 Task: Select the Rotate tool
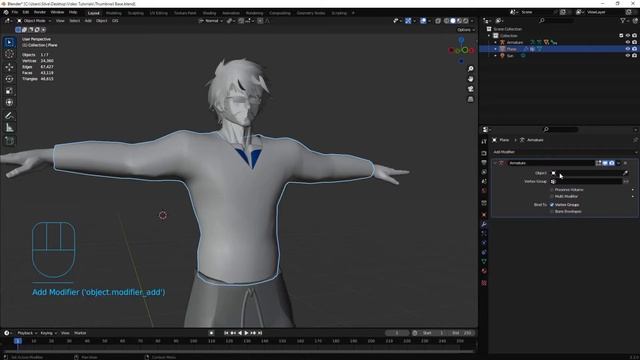[x=9, y=79]
